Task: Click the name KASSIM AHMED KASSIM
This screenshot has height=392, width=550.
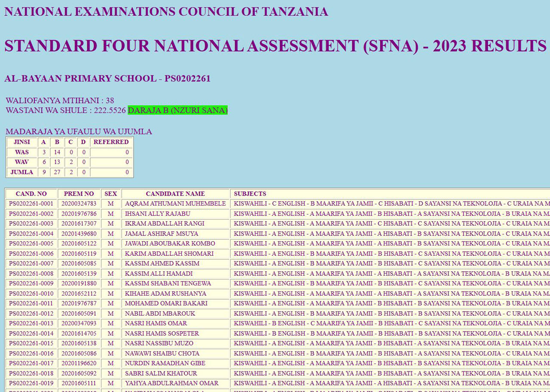Action: [162, 263]
